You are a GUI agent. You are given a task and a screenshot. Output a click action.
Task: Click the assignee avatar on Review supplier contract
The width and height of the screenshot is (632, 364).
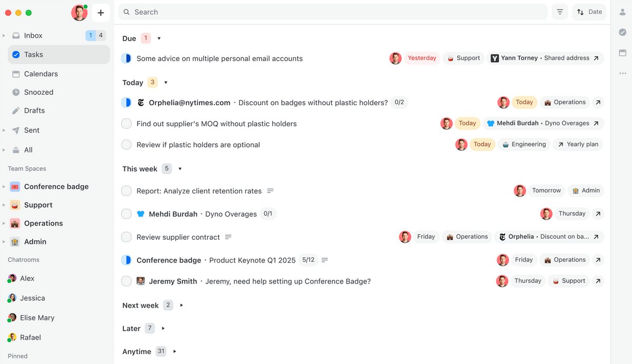pos(405,237)
